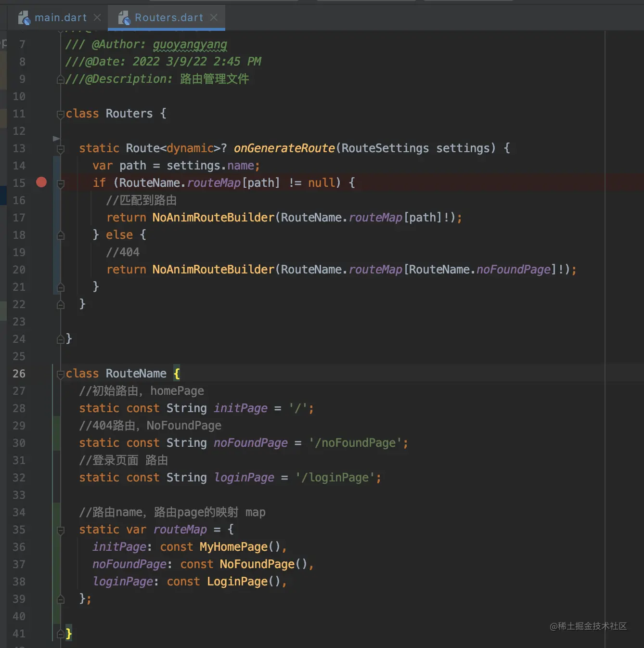Screen dimensions: 644x648
Task: Collapse the Routers class fold on line 11
Action: [61, 115]
